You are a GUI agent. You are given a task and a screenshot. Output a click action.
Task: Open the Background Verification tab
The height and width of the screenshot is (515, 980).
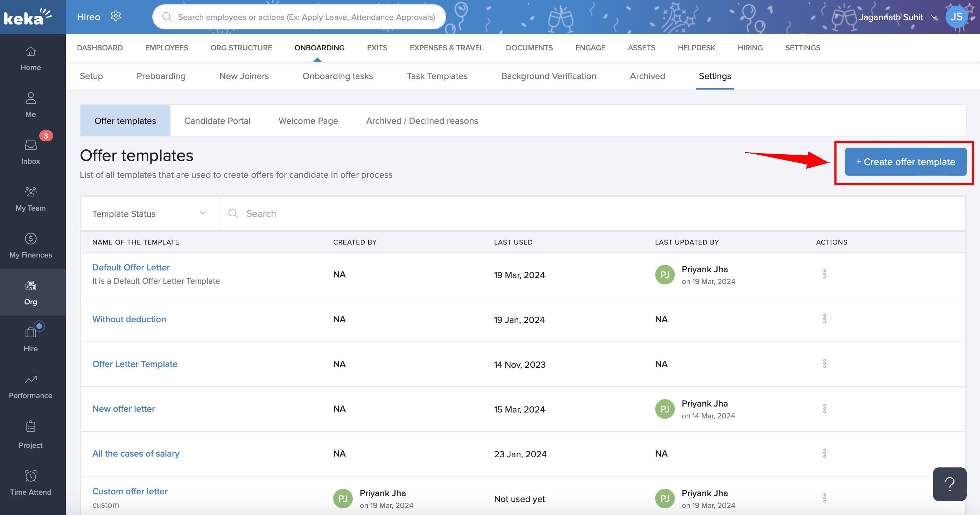(x=548, y=76)
